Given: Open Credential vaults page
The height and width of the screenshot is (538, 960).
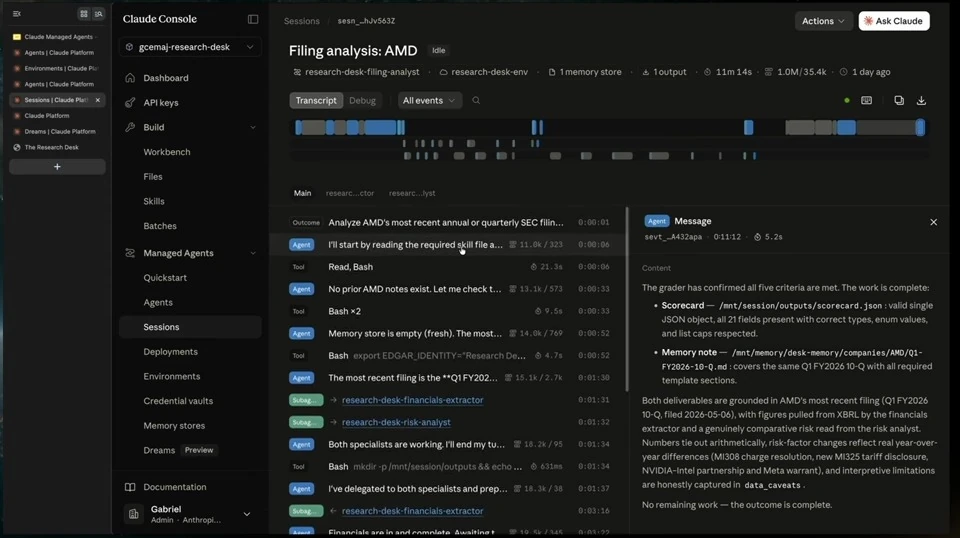Looking at the screenshot, I should [178, 401].
